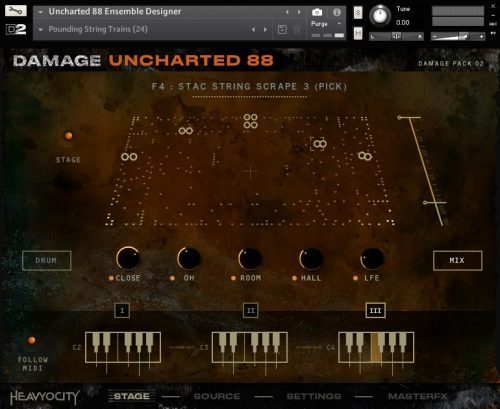Click the lower handle of diagonal stage slider

click(x=435, y=202)
